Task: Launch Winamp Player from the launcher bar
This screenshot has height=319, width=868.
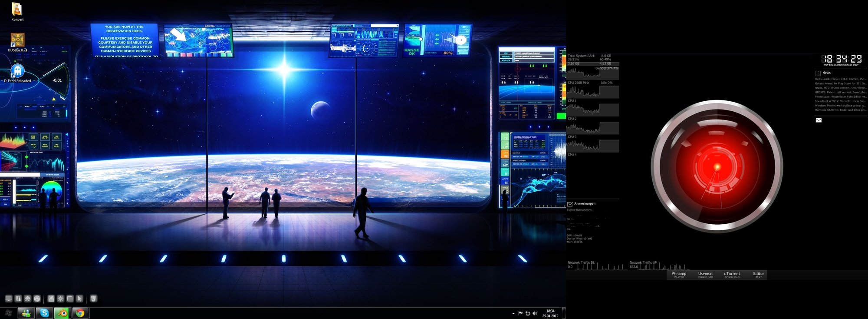Action: click(x=679, y=275)
